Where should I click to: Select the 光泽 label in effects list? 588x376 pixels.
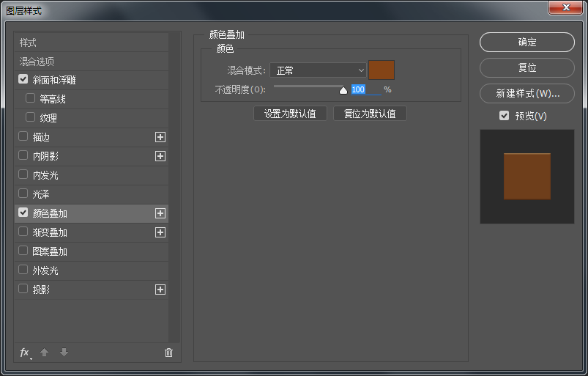point(41,194)
